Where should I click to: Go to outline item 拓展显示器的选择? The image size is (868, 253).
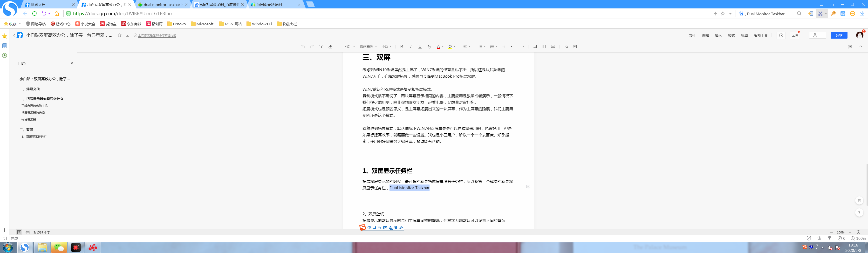pos(33,113)
